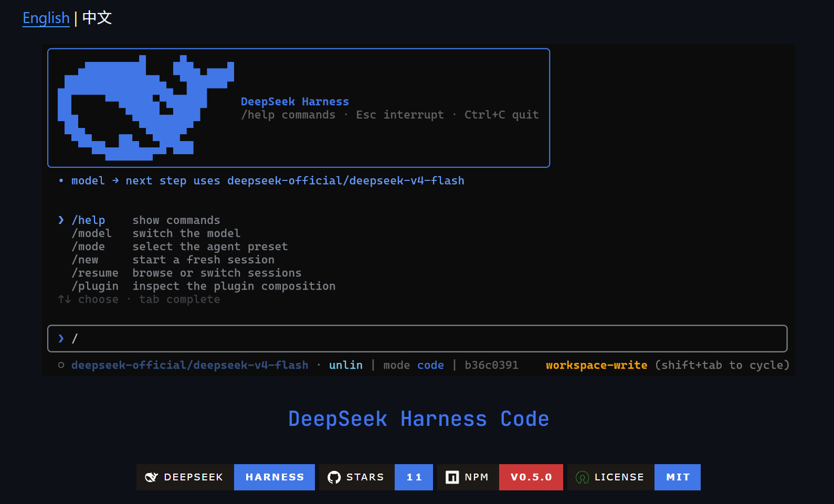The width and height of the screenshot is (834, 504).
Task: Click the hollow circle status indicator
Action: pyautogui.click(x=61, y=365)
